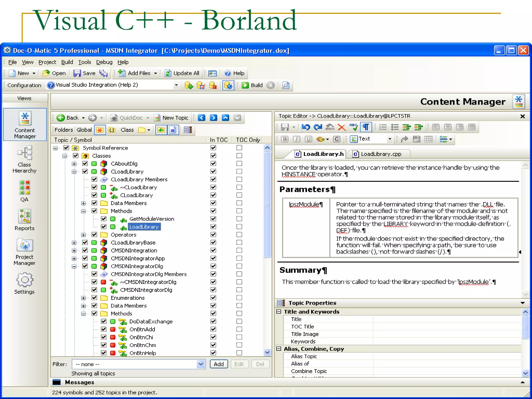Click the numbered list icon
This screenshot has height=399, width=532.
383,127
